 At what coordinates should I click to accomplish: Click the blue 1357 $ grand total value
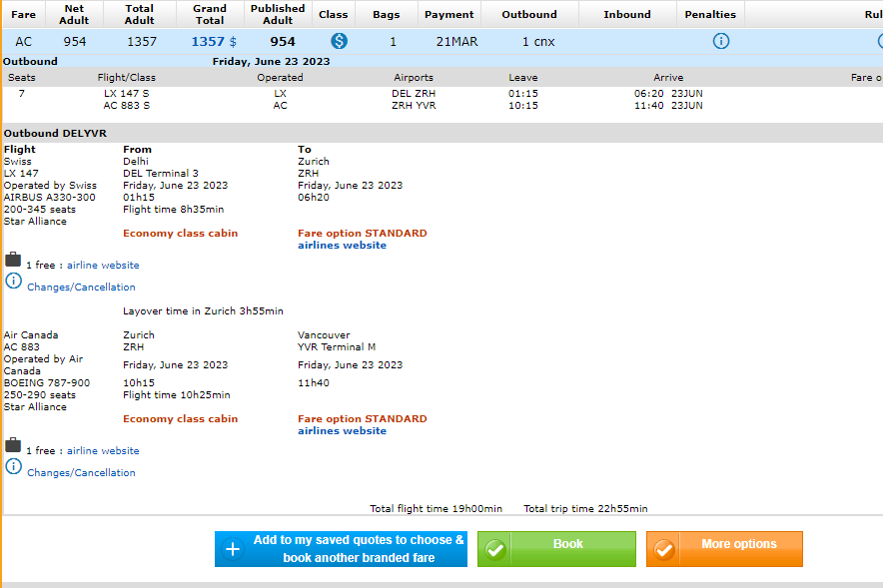(213, 41)
